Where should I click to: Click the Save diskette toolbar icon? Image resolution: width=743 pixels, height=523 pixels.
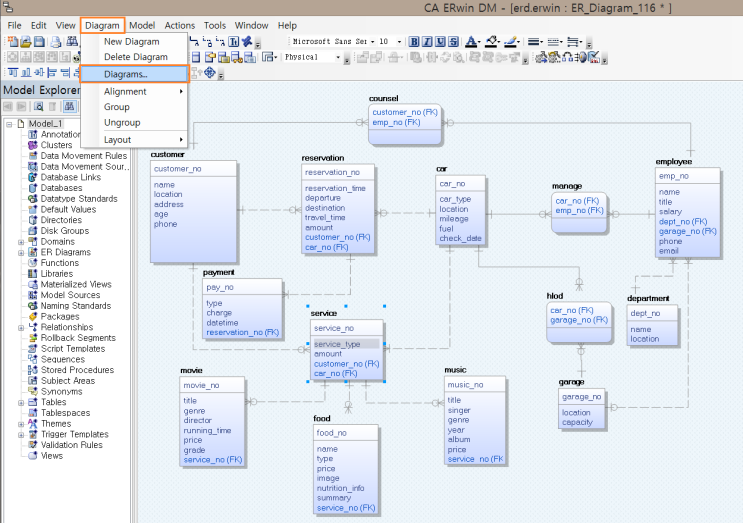[x=39, y=42]
